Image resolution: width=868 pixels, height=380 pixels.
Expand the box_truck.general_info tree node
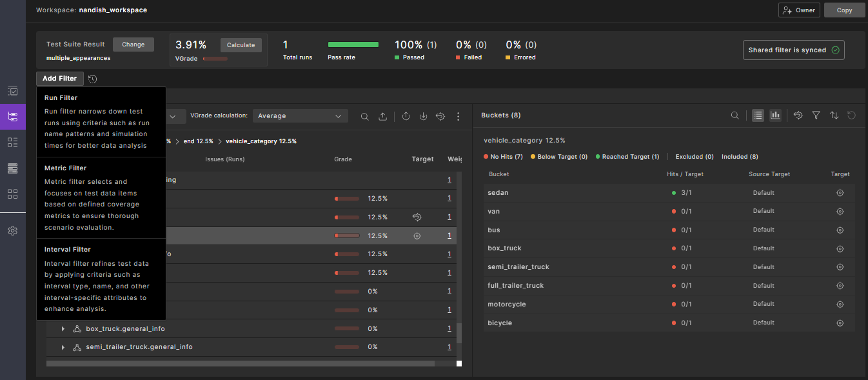(x=63, y=329)
